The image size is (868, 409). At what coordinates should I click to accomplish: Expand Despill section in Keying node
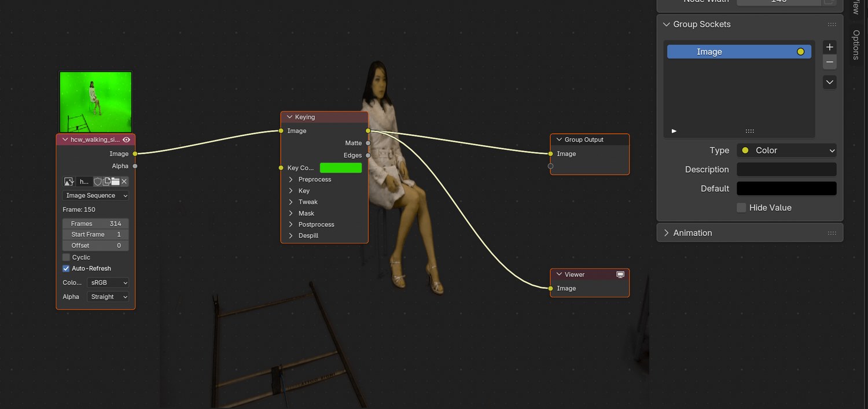291,235
